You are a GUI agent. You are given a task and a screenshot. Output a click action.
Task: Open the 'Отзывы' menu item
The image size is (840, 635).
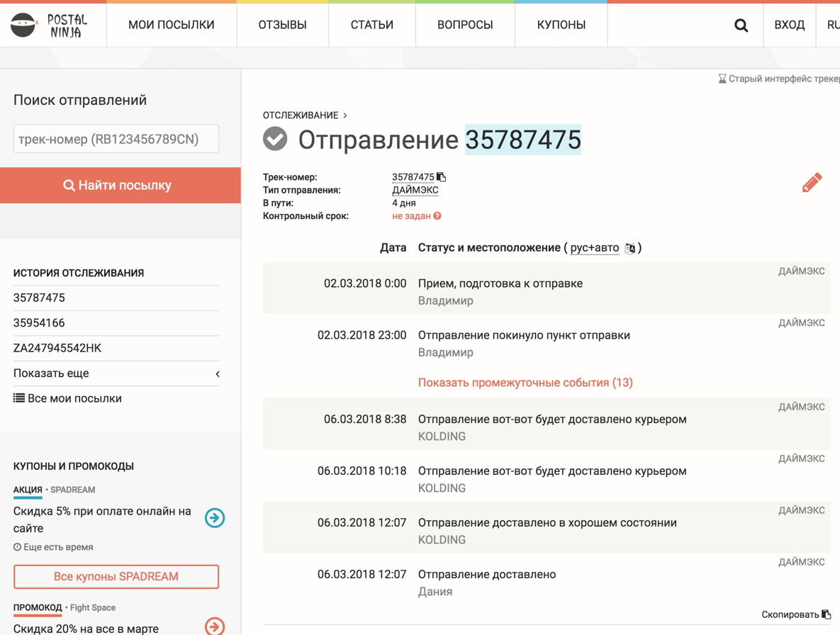click(282, 25)
